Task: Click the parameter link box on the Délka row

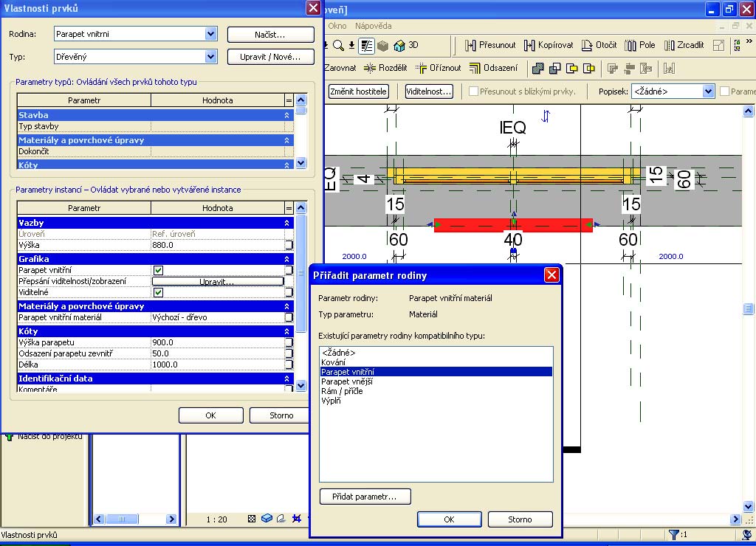Action: pyautogui.click(x=289, y=364)
